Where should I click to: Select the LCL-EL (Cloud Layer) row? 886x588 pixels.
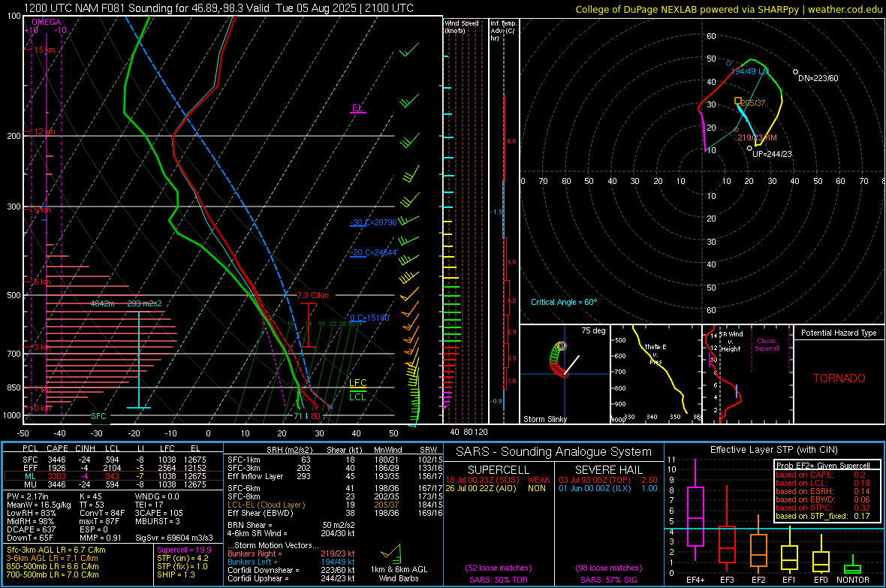(335, 505)
